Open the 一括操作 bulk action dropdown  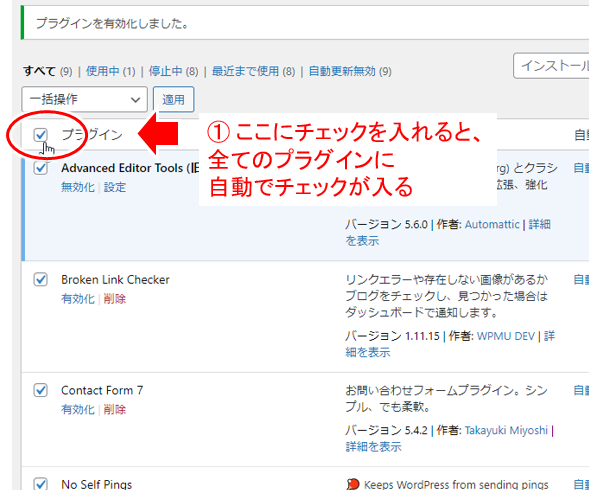click(x=85, y=99)
